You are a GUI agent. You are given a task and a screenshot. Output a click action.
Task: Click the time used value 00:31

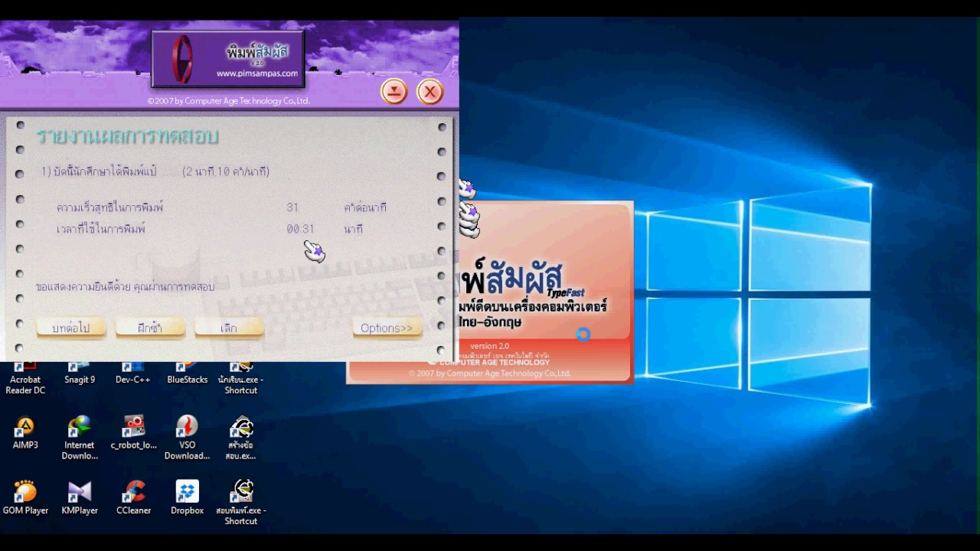300,229
